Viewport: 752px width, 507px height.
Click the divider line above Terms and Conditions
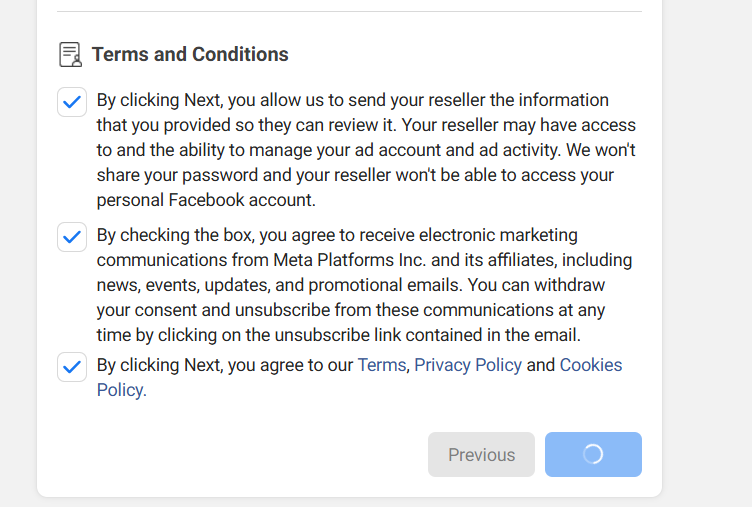pyautogui.click(x=349, y=11)
